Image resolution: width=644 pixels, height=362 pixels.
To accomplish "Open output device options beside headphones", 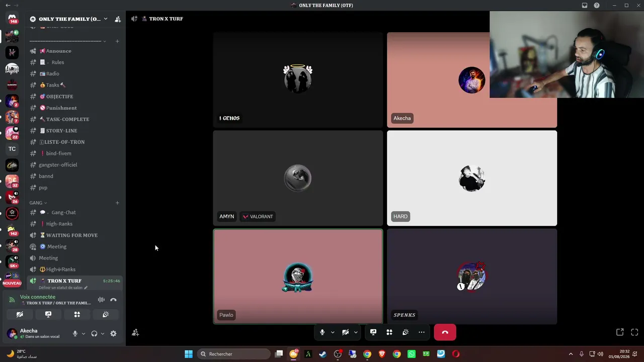I will (103, 333).
